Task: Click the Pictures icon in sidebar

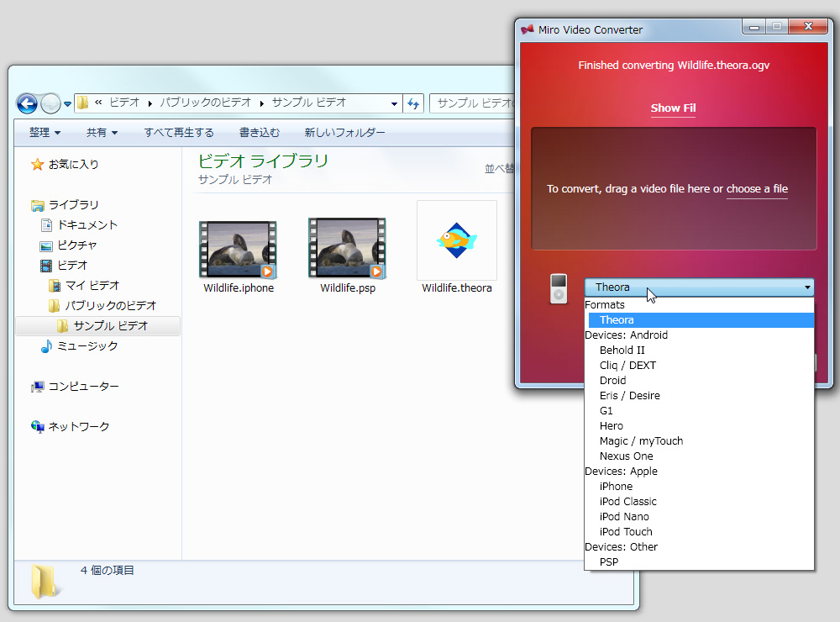Action: (x=46, y=245)
